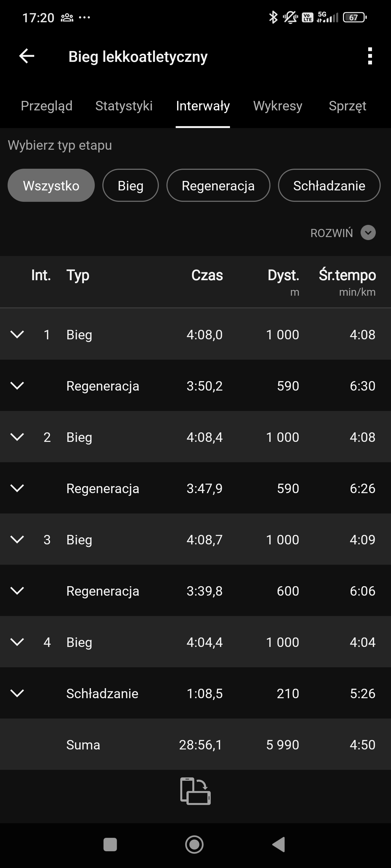Image resolution: width=391 pixels, height=868 pixels.
Task: Click the ROZWIŃ expand all arrow
Action: 368,232
